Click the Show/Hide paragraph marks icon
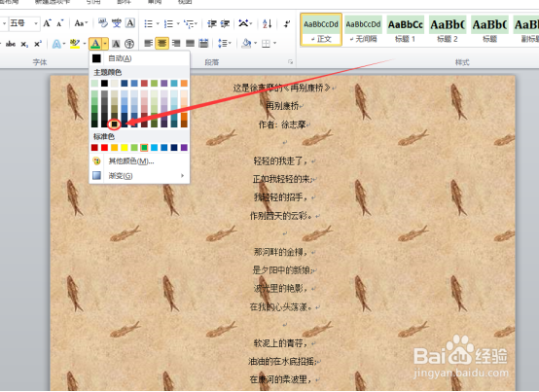The width and height of the screenshot is (539, 392). (x=287, y=23)
